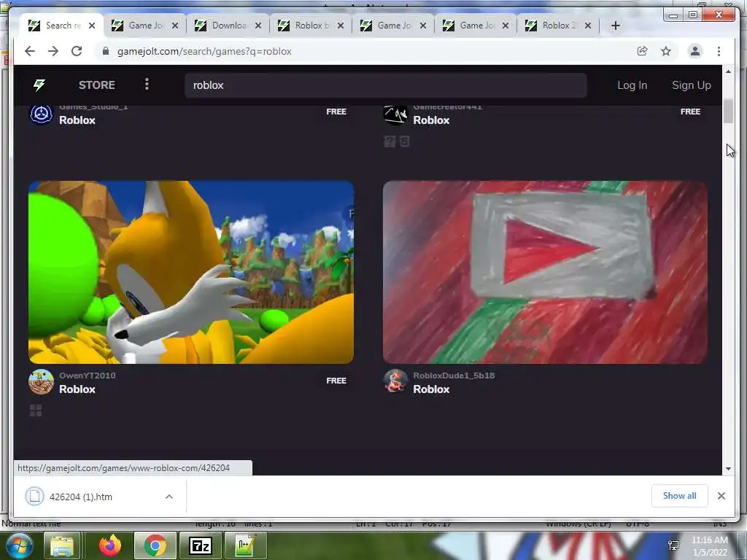The width and height of the screenshot is (747, 560).
Task: Click the Log In link
Action: click(x=632, y=85)
